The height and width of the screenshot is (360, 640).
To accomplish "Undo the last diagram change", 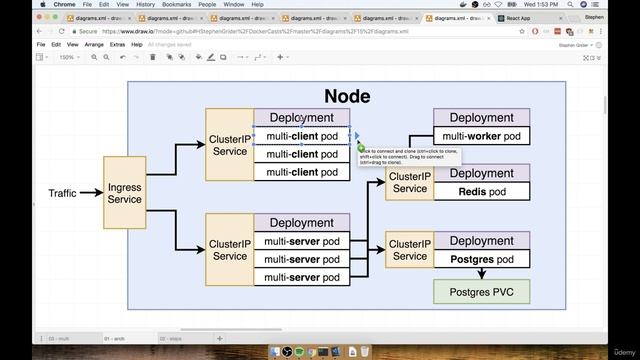I will [x=123, y=58].
